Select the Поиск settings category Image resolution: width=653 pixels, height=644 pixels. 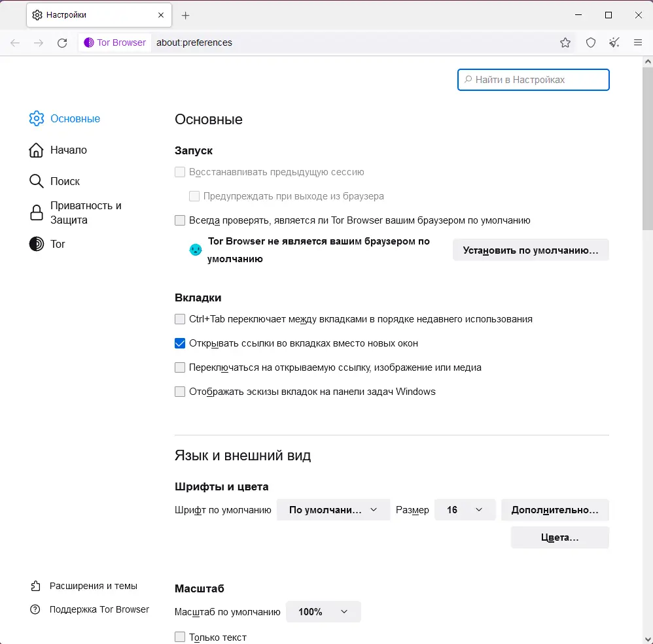64,182
